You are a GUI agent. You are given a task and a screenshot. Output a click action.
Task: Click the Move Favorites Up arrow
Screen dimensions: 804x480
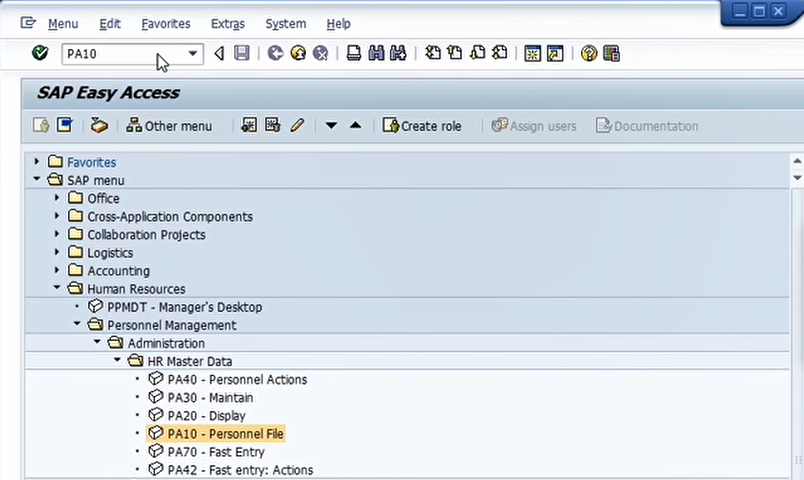click(x=355, y=125)
